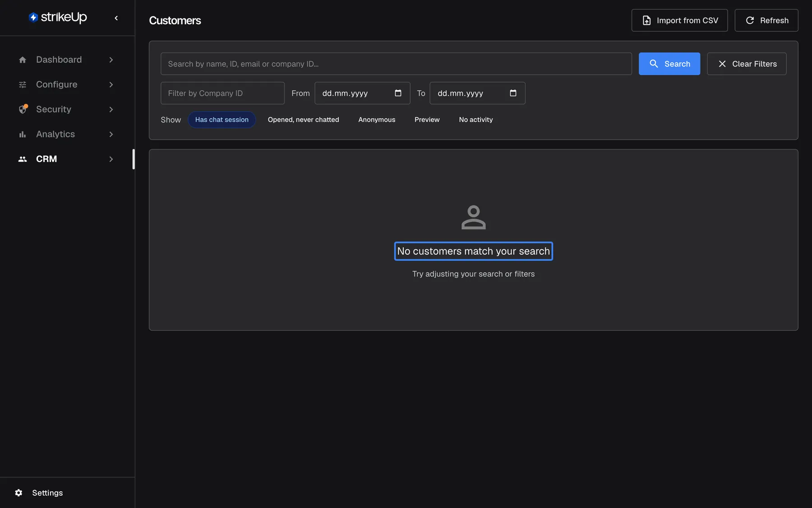
Task: Clear Filters using the button
Action: pos(747,64)
